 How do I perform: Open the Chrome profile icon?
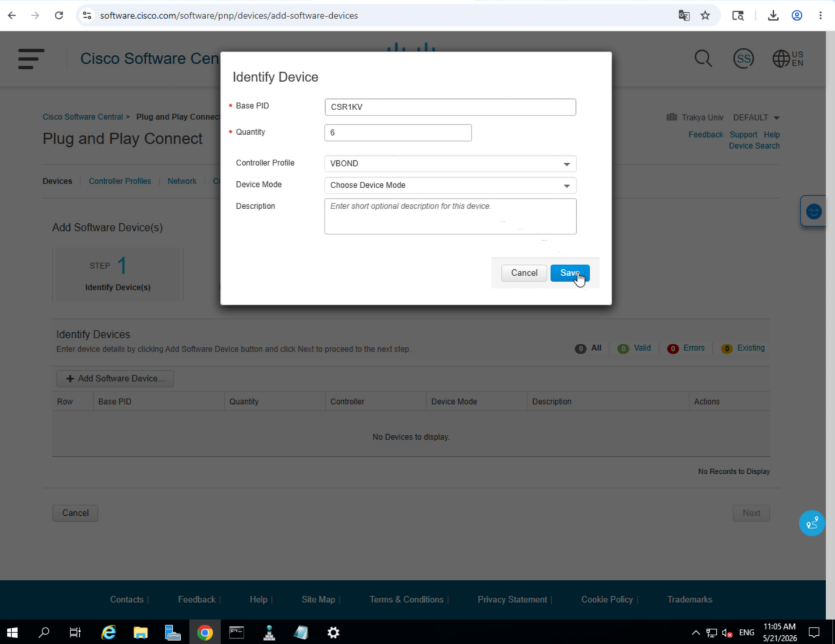tap(797, 16)
